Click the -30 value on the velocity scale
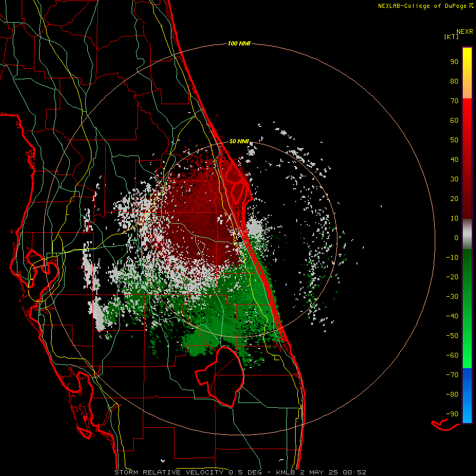 click(x=452, y=297)
